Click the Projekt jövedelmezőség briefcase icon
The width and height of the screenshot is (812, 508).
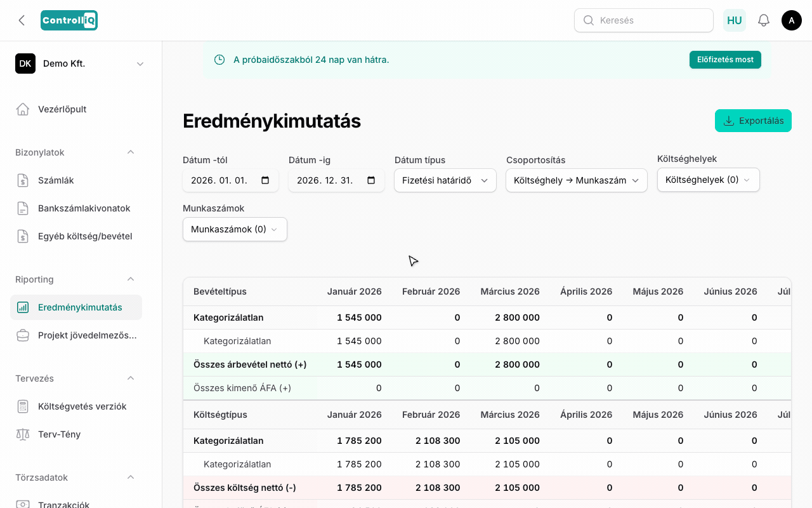(x=23, y=335)
